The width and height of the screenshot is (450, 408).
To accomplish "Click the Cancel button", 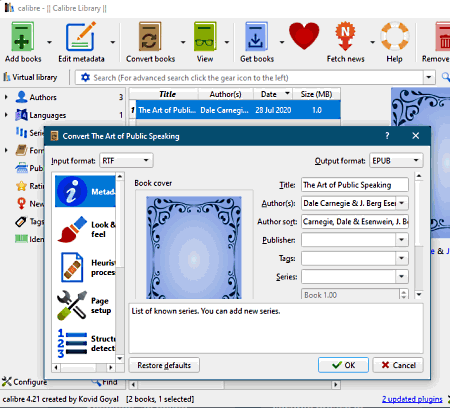I will (x=398, y=365).
